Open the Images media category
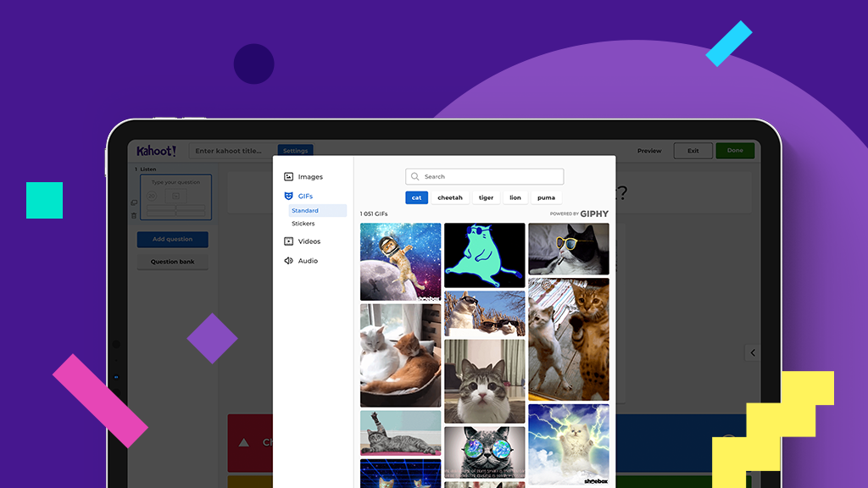Screen dimensions: 868x488 point(310,176)
